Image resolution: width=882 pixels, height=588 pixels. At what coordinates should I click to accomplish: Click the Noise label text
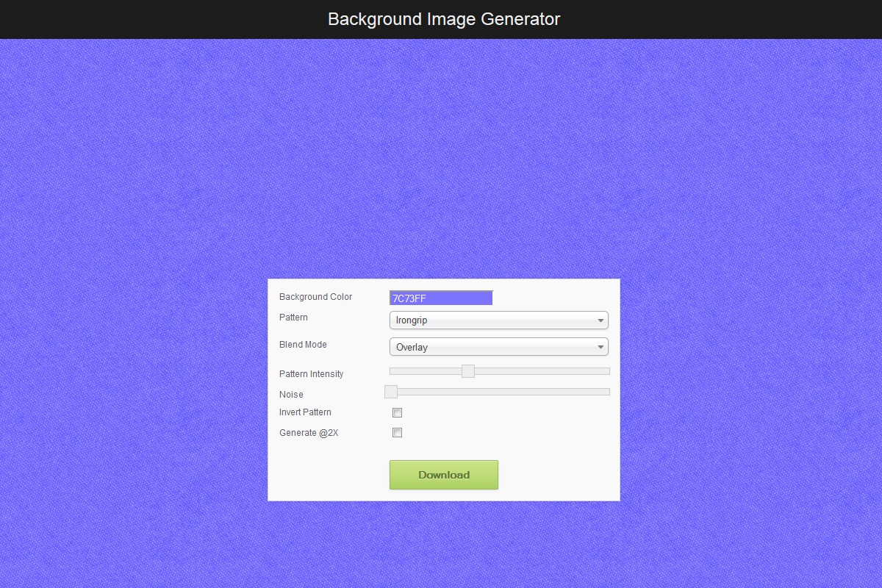[291, 395]
